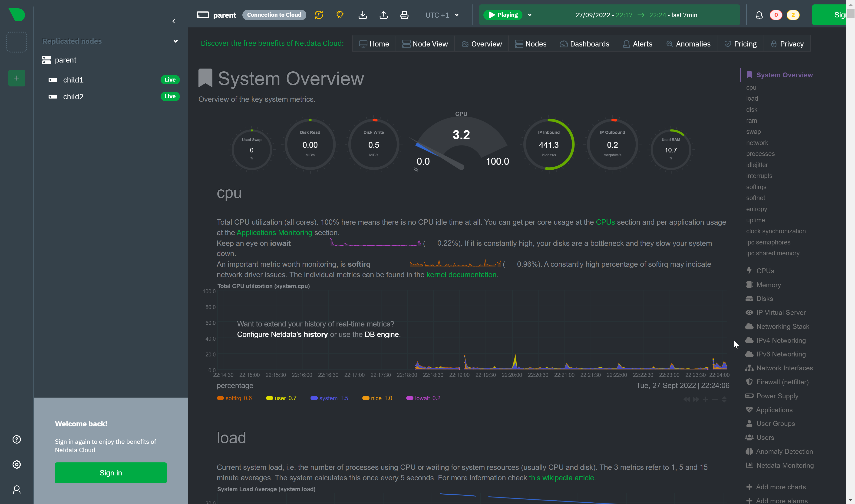The width and height of the screenshot is (855, 504).
Task: Click the print dashboard icon
Action: pyautogui.click(x=404, y=15)
